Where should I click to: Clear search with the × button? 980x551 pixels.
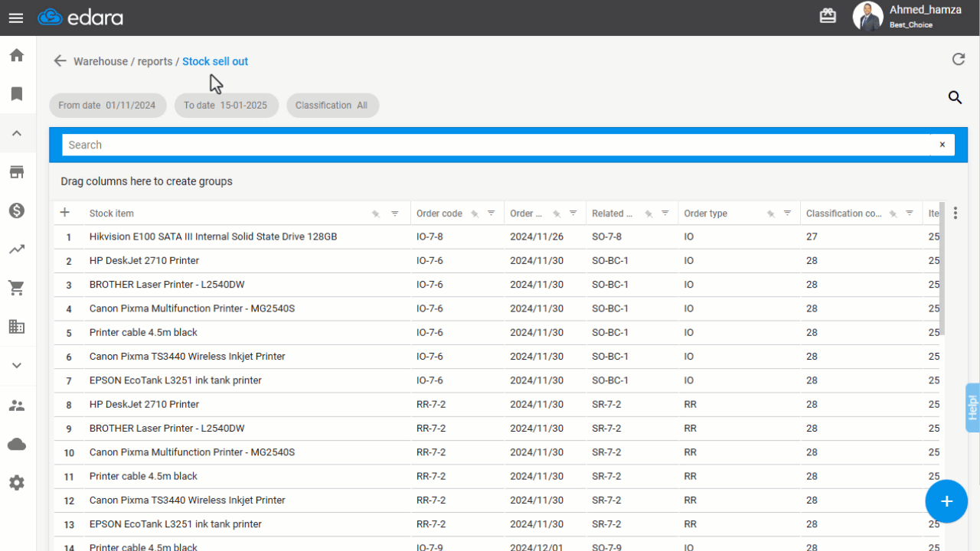tap(942, 145)
